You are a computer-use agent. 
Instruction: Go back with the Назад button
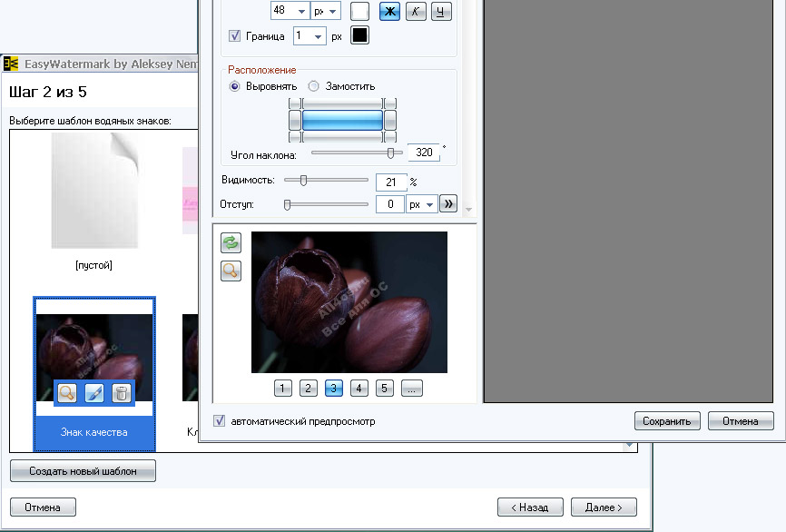pos(530,507)
